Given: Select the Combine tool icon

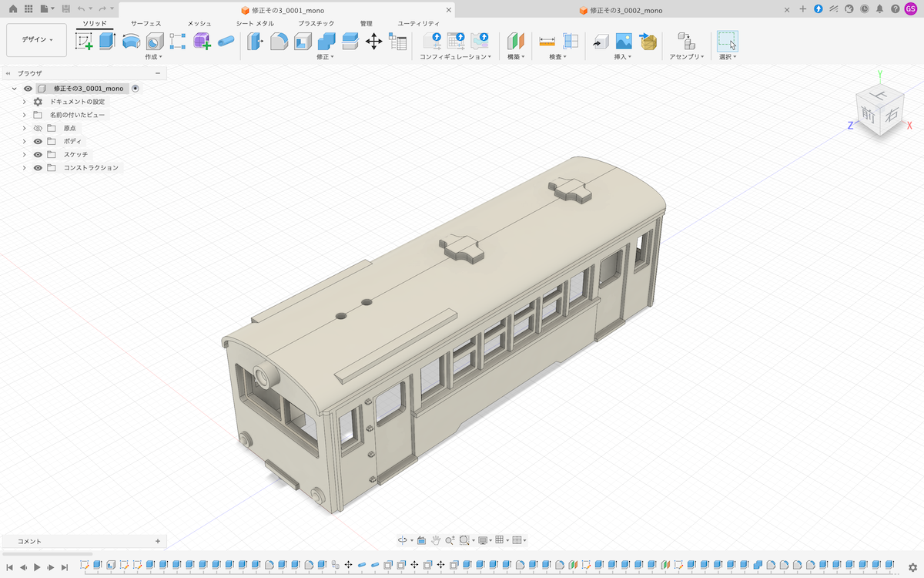Looking at the screenshot, I should pyautogui.click(x=326, y=42).
